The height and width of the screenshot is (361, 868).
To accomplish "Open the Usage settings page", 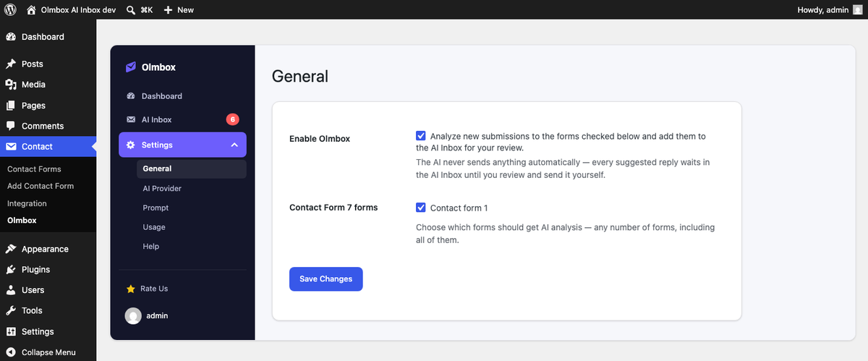I will (x=154, y=227).
